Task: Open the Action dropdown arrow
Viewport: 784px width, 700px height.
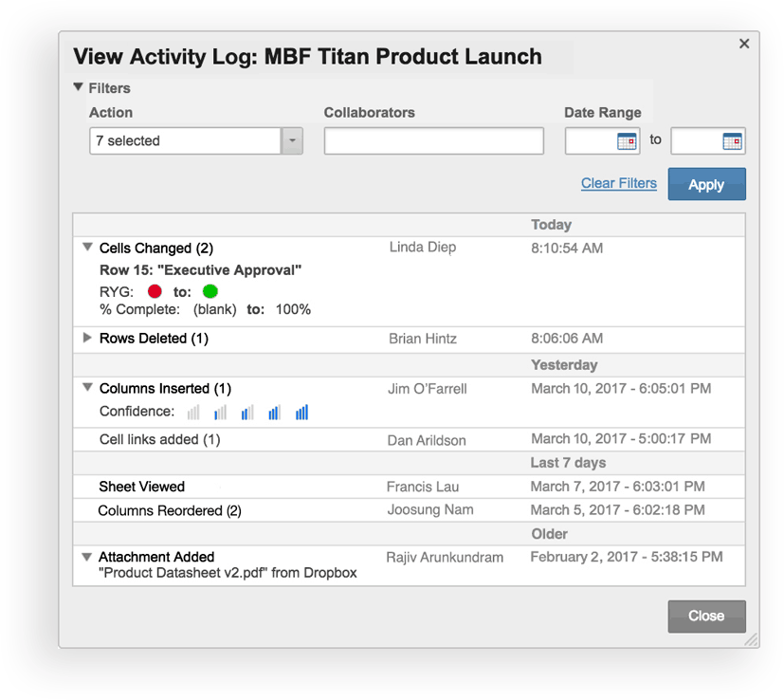Action: [292, 141]
